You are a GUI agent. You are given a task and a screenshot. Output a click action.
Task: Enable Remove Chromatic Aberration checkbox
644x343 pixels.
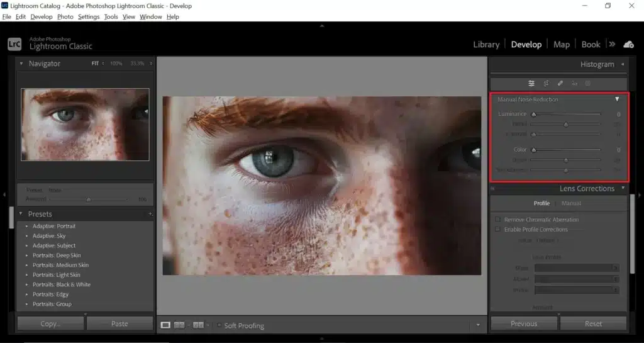coord(497,220)
